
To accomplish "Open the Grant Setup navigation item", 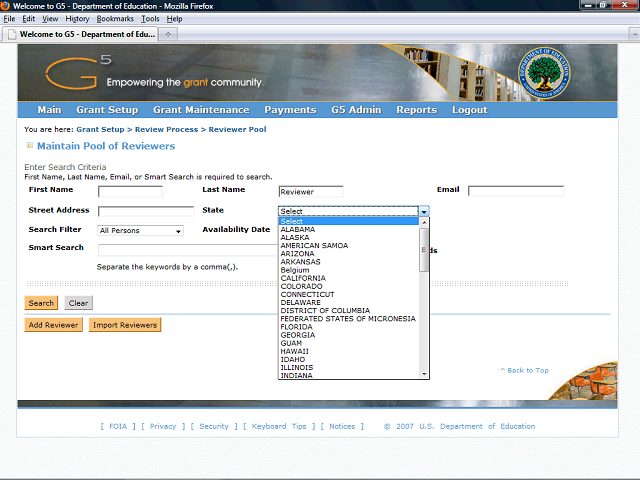I will (107, 110).
